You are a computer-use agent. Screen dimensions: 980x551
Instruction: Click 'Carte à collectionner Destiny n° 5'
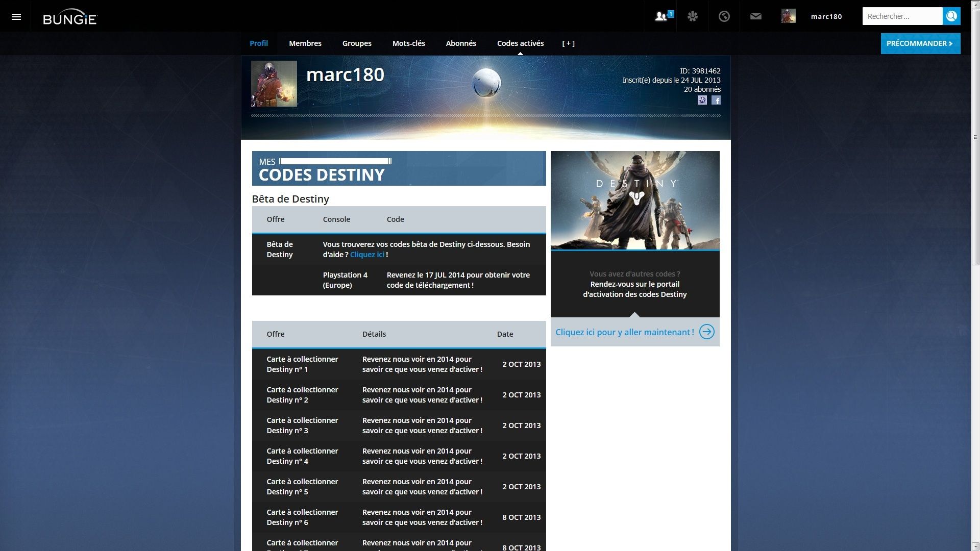302,487
